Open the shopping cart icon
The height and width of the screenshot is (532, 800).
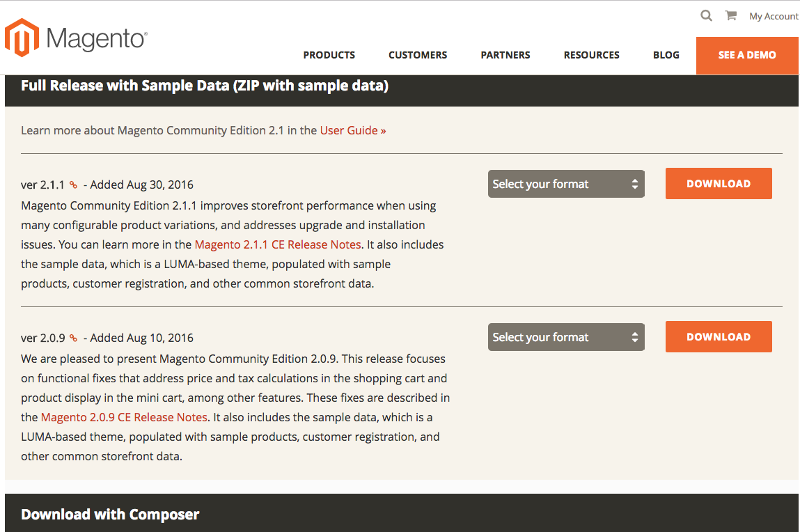[x=730, y=15]
